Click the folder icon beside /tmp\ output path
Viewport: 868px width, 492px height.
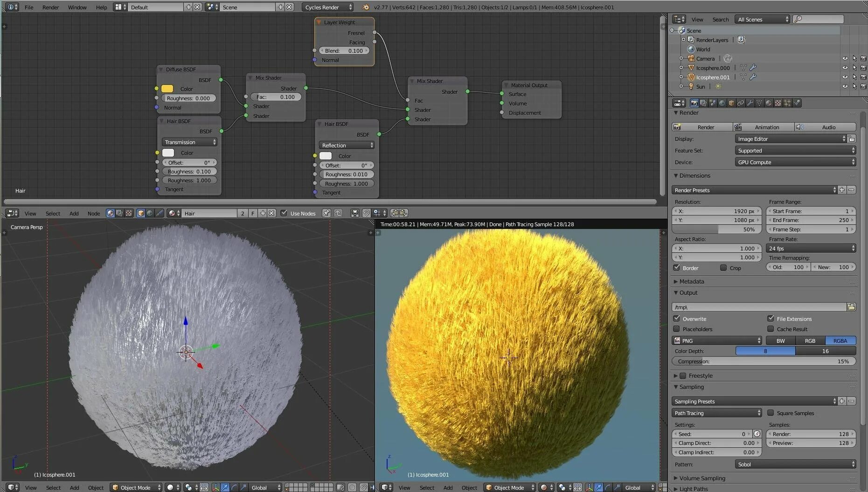(x=851, y=307)
